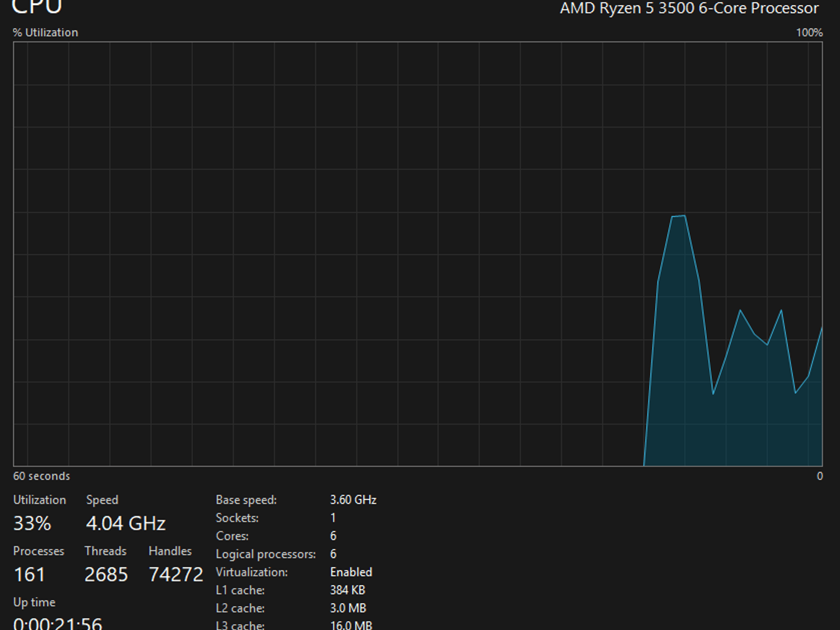This screenshot has height=630, width=840.
Task: Click the 3.60 GHz base speed value
Action: pos(353,500)
